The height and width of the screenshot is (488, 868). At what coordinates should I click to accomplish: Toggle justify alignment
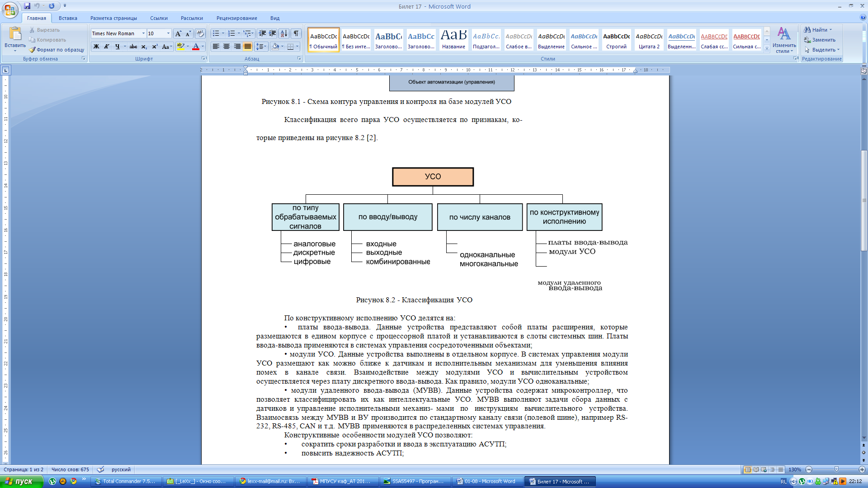[247, 47]
